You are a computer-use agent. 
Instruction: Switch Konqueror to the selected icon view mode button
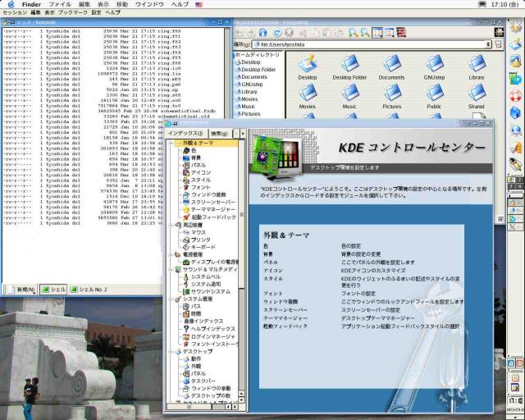point(377,33)
